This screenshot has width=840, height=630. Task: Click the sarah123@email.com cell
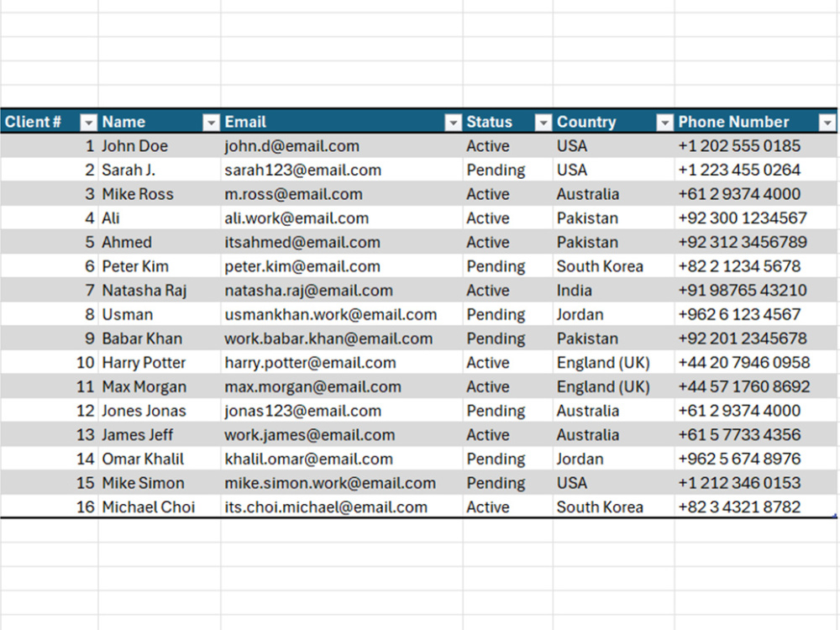pyautogui.click(x=342, y=170)
